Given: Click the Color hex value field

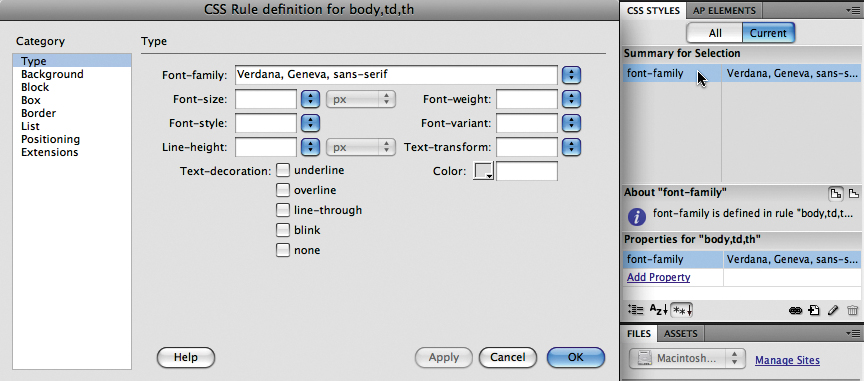Looking at the screenshot, I should [x=527, y=171].
